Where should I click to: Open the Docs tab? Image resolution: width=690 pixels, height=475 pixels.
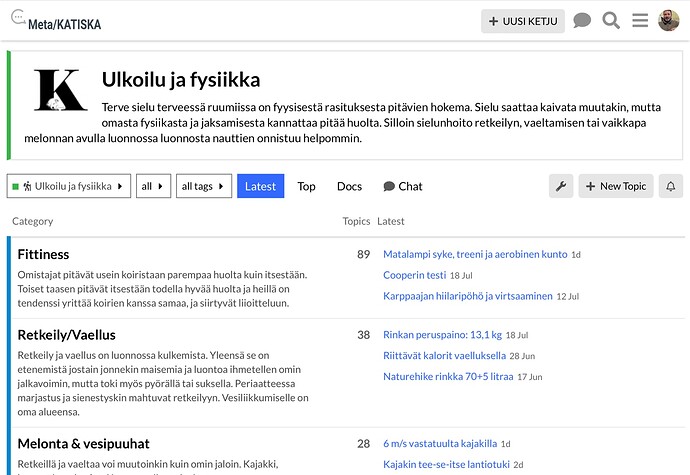coord(349,186)
